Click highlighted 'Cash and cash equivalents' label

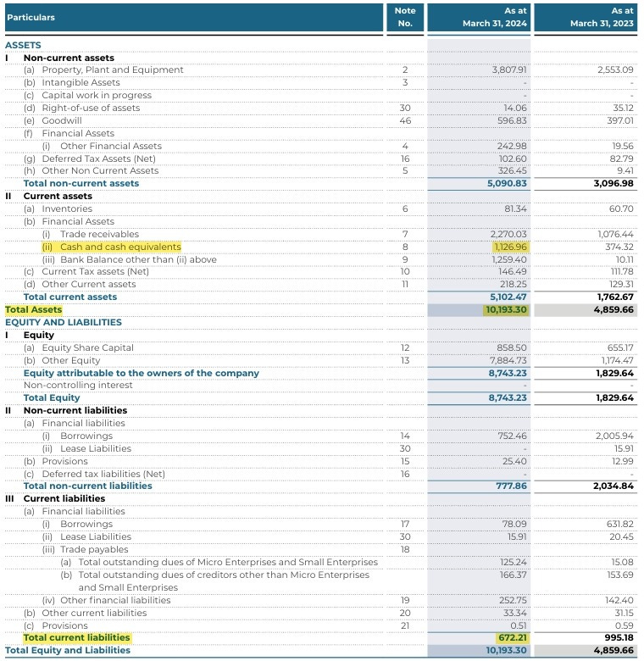[x=120, y=247]
